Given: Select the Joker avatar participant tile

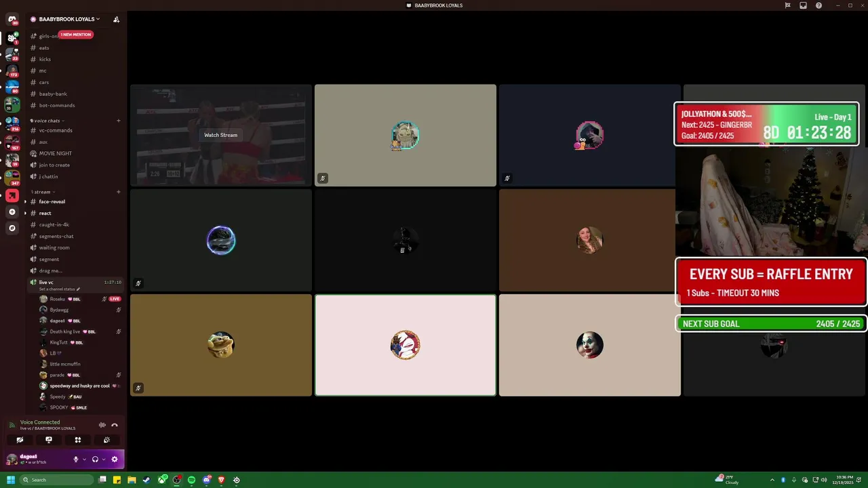Looking at the screenshot, I should (x=590, y=345).
